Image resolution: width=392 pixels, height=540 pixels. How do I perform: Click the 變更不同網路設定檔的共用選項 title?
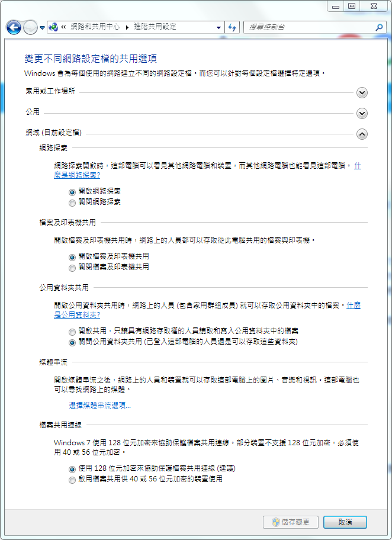point(91,59)
